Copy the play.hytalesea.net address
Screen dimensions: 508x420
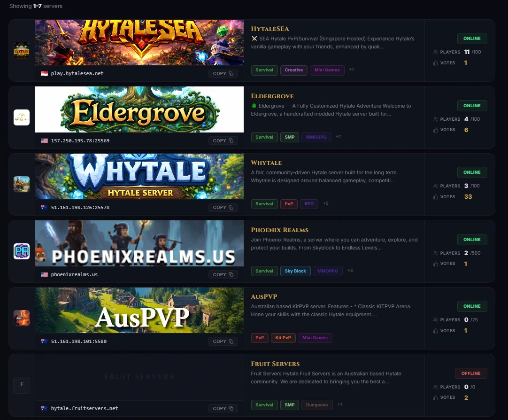tap(223, 74)
